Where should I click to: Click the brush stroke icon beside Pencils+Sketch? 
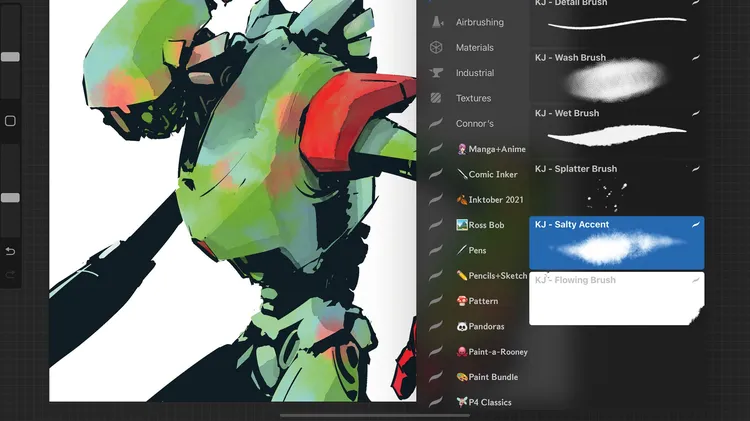(435, 276)
